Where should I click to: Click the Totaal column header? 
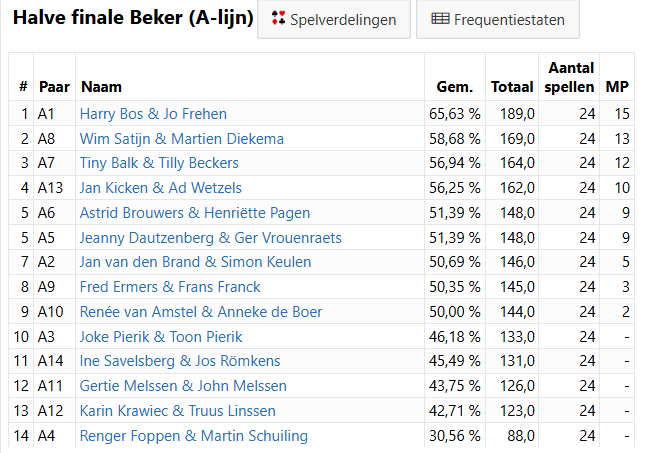(x=513, y=87)
